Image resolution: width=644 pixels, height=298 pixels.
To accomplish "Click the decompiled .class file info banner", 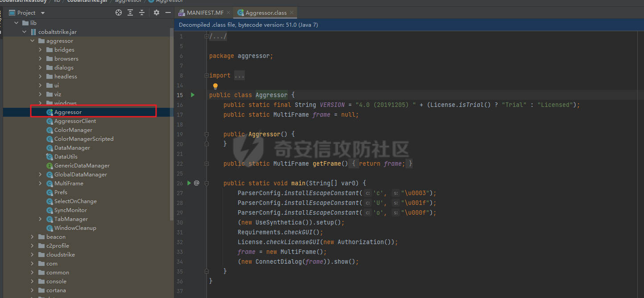I will [409, 25].
